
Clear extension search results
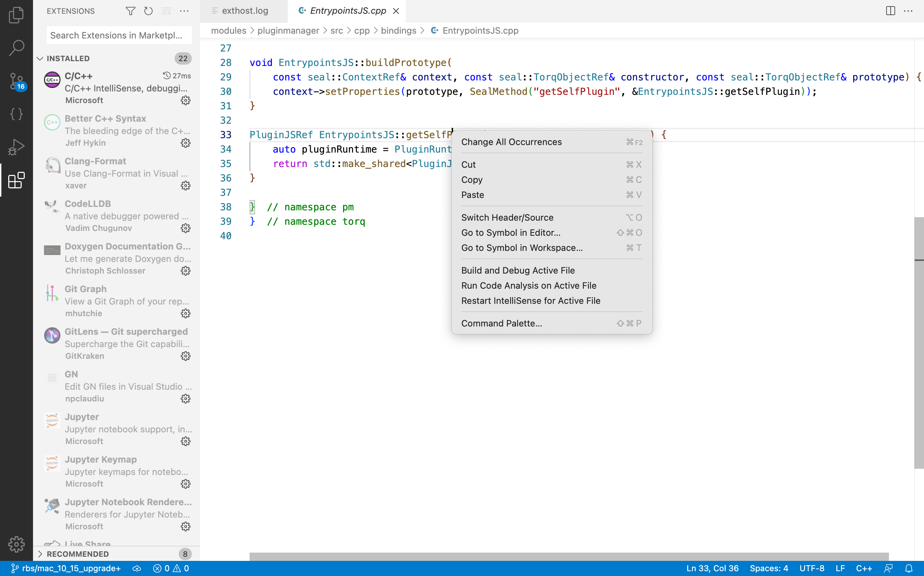[x=166, y=11]
